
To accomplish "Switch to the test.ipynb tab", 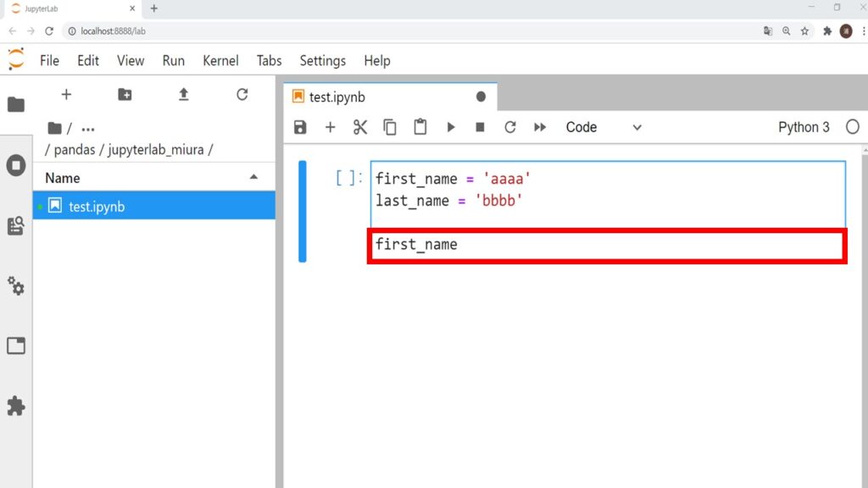I will coord(338,97).
